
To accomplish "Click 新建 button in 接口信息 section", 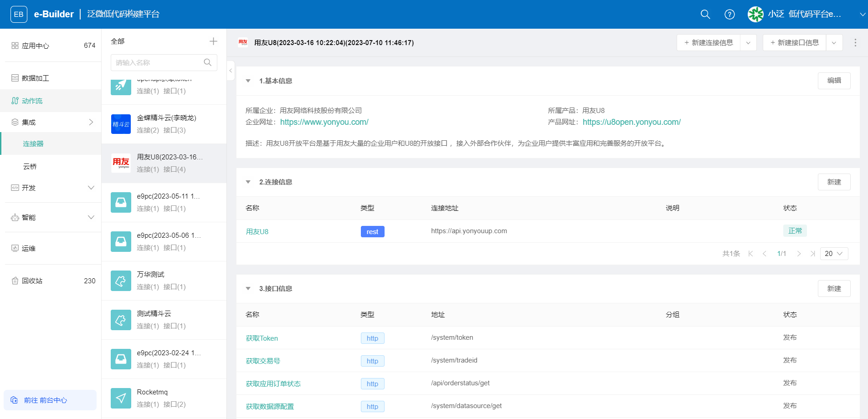I will (x=834, y=289).
